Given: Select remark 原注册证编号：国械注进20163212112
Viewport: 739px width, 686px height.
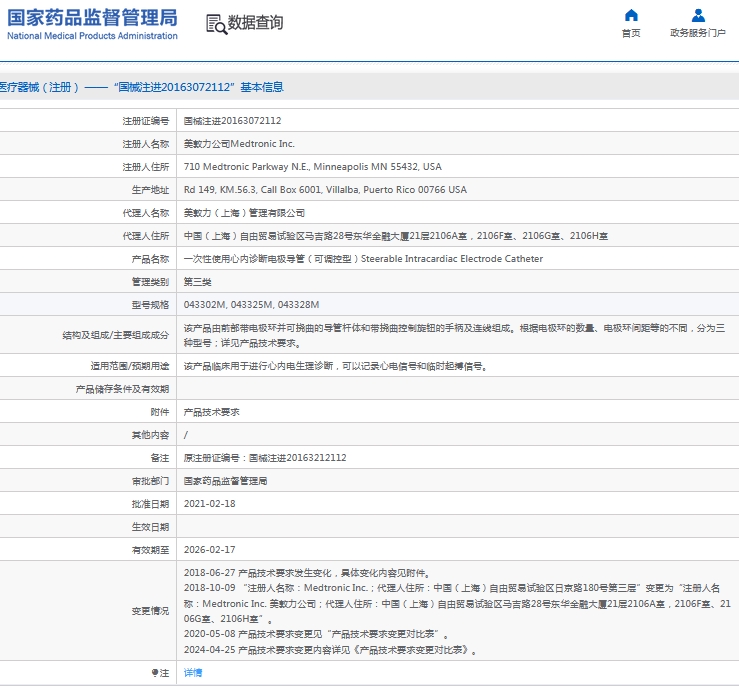Looking at the screenshot, I should [265, 458].
